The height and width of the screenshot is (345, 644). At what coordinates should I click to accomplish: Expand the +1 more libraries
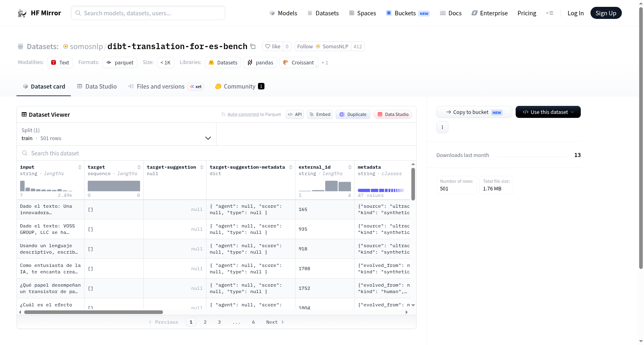tap(325, 63)
